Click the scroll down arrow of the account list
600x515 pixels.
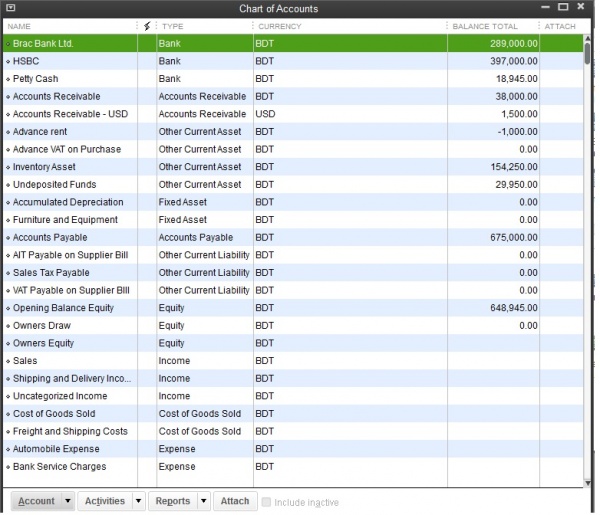click(587, 481)
